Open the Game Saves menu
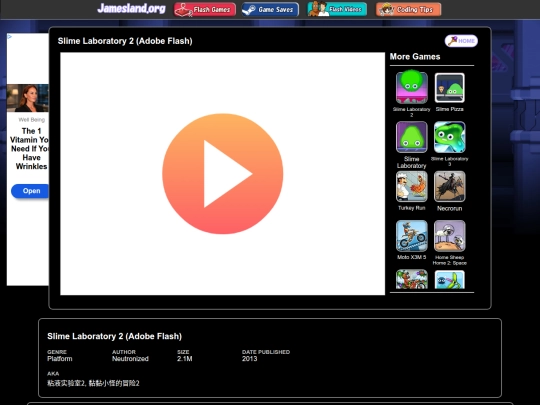 [x=270, y=9]
